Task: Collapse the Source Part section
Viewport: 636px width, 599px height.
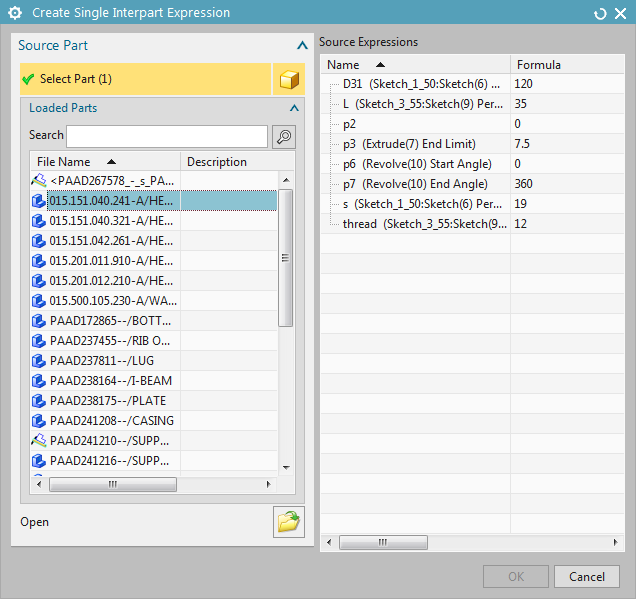Action: 302,45
